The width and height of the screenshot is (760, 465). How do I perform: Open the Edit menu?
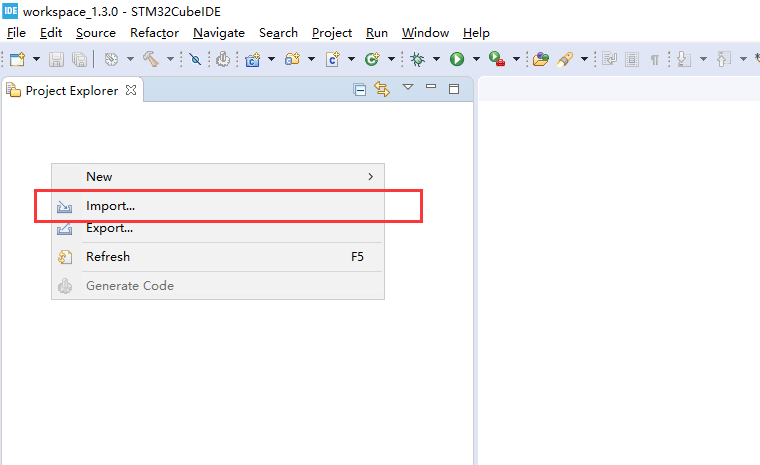(51, 33)
